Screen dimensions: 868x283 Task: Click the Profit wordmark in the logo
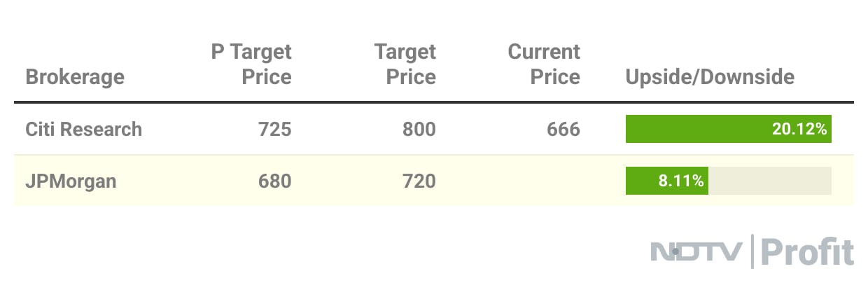[807, 253]
